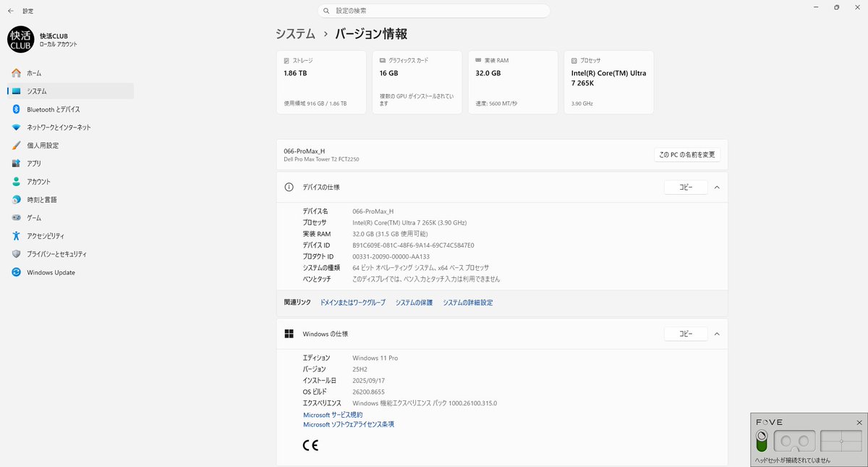Click システム breadcrumb link
Image resolution: width=868 pixels, height=467 pixels.
point(295,34)
